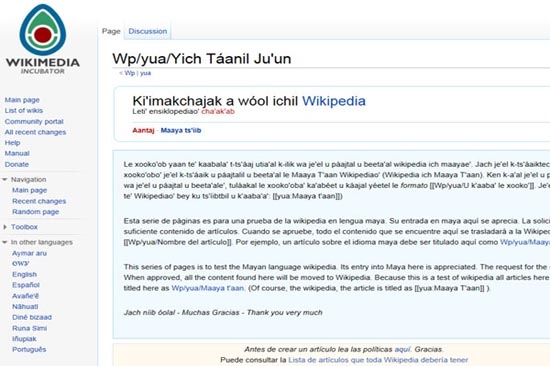
Task: Switch language to Runa Simi
Action: [x=29, y=328]
